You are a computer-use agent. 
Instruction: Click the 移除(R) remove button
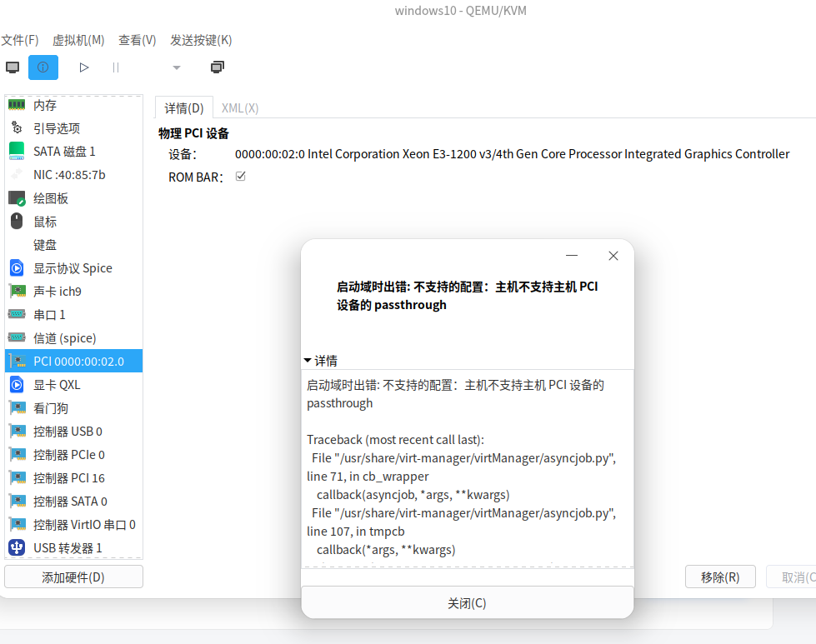pyautogui.click(x=720, y=577)
